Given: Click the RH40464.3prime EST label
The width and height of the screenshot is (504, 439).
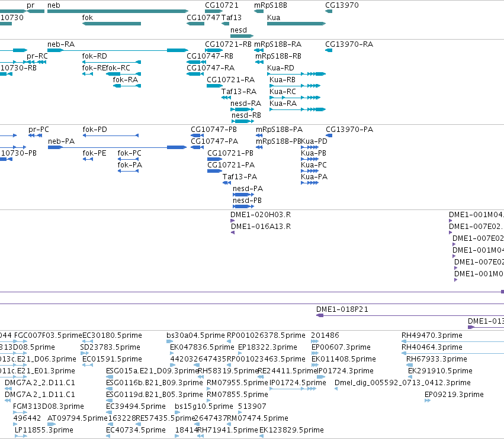Looking at the screenshot, I should coord(432,347).
